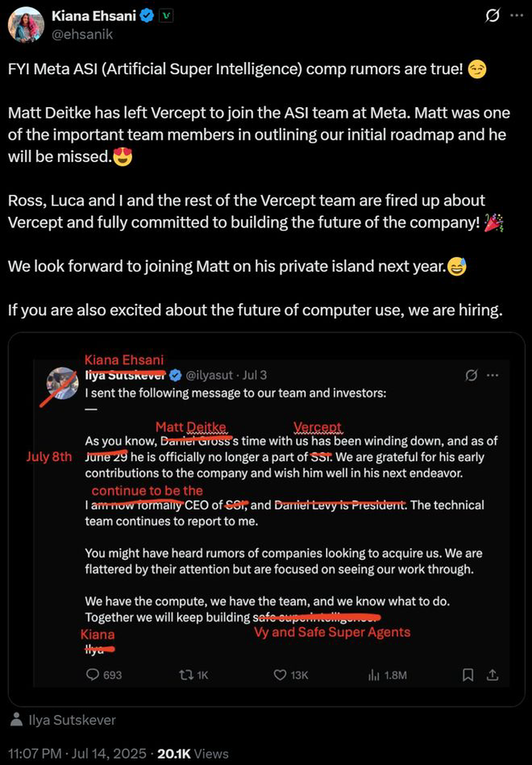Click the Grok icon in the tweet header
This screenshot has width=532, height=765.
tap(492, 15)
